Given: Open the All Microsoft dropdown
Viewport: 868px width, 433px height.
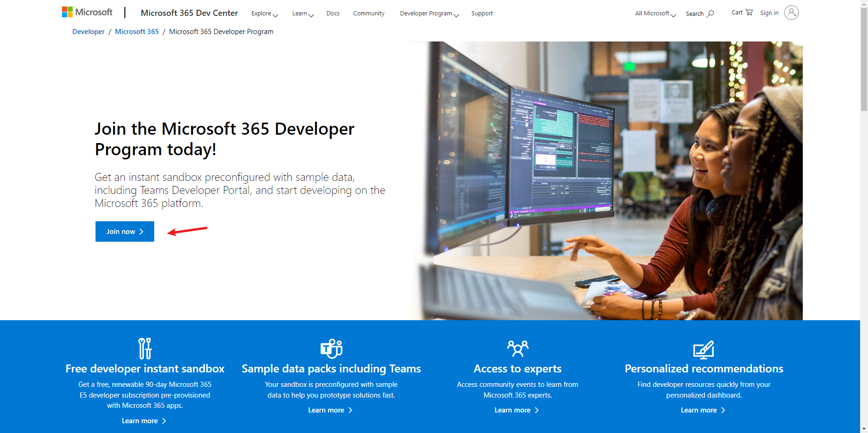Looking at the screenshot, I should pyautogui.click(x=655, y=14).
